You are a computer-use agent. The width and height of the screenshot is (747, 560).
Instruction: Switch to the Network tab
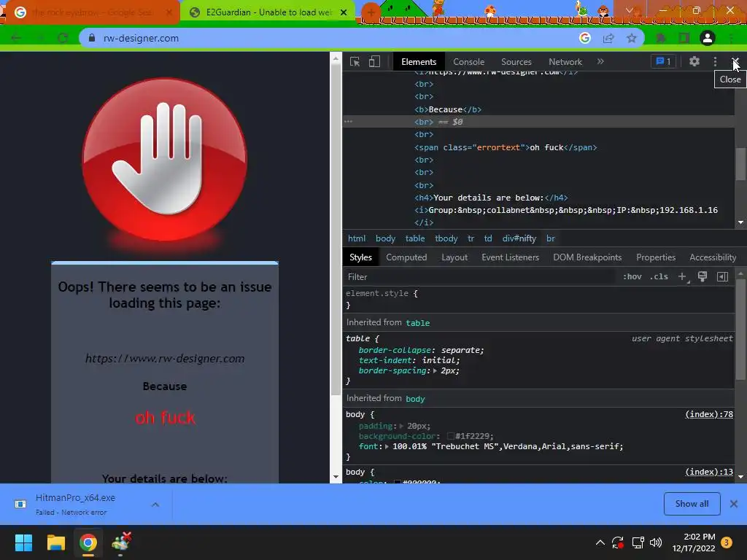coord(565,62)
